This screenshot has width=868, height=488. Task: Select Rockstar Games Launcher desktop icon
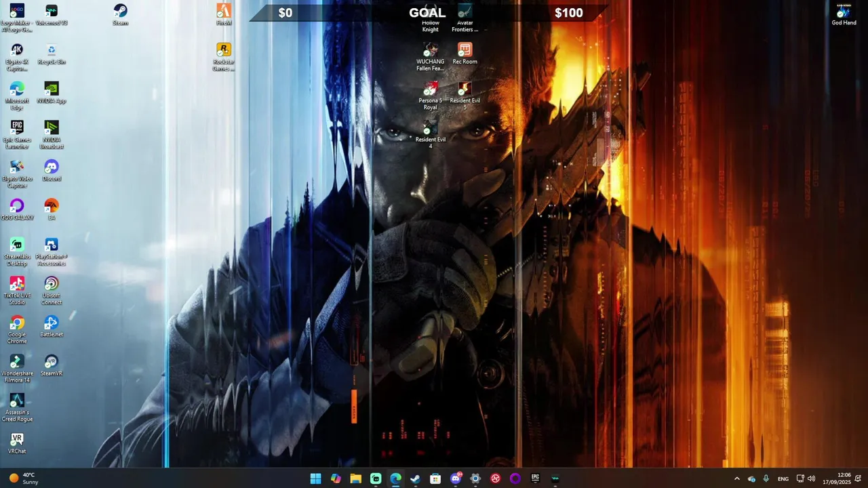pos(224,57)
